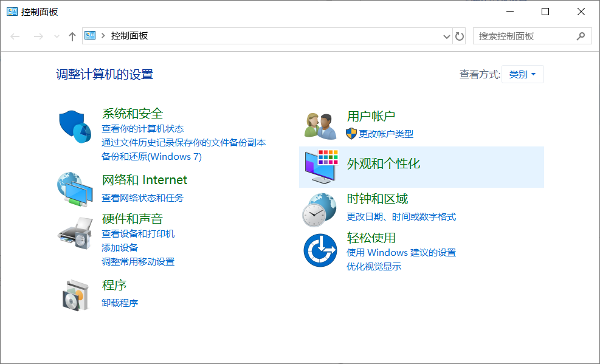600x364 pixels.
Task: Open 使用 Windows 建议的设置 link
Action: (x=401, y=253)
